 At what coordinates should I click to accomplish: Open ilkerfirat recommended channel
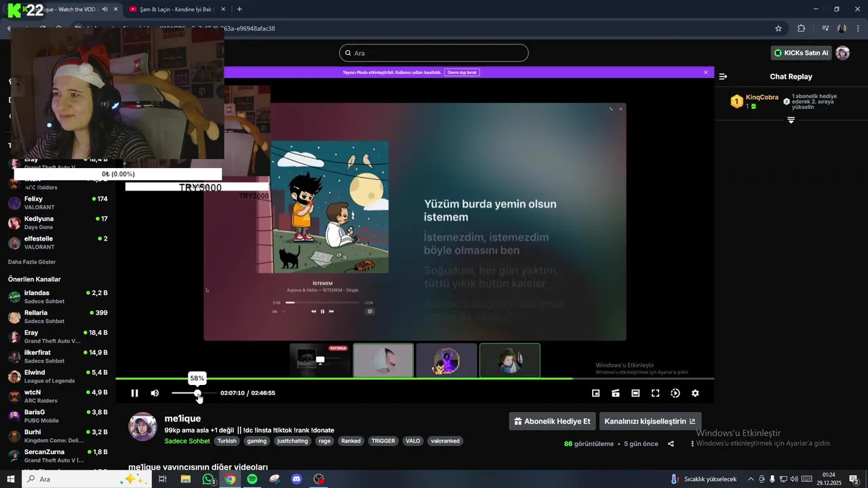(58, 357)
